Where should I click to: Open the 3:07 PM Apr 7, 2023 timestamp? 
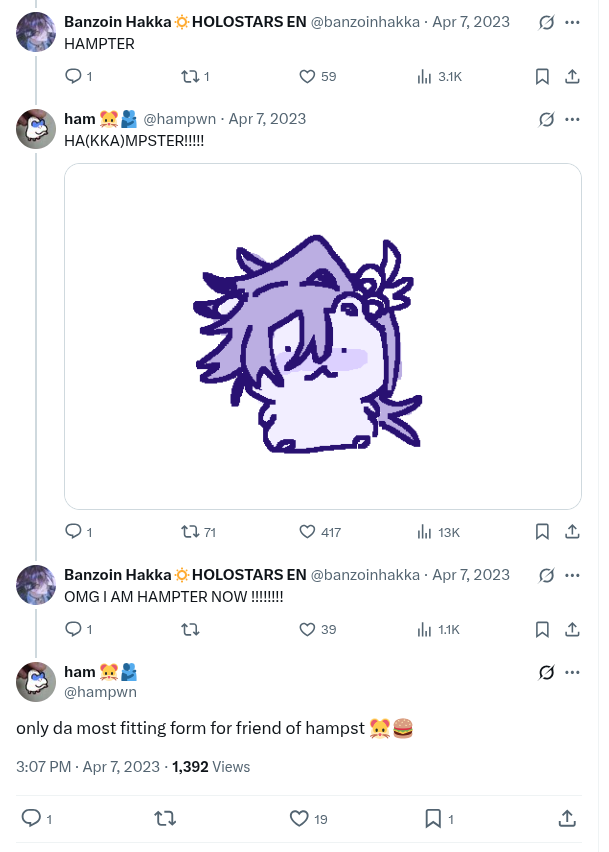(88, 767)
